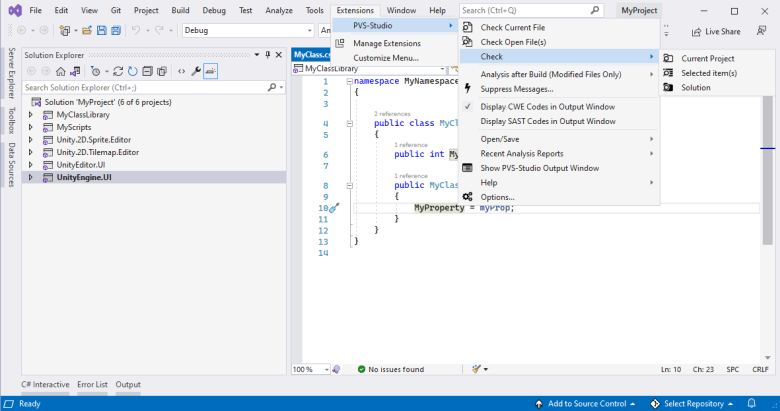Expand the MyClassLibrary project node
Image resolution: width=780 pixels, height=411 pixels.
click(x=31, y=115)
